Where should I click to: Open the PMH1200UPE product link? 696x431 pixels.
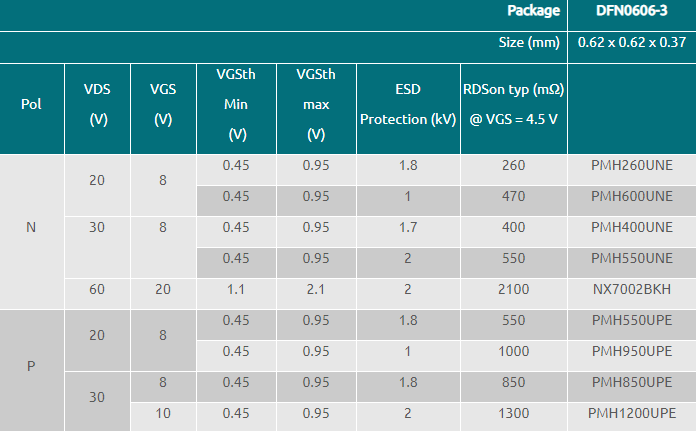pos(632,413)
